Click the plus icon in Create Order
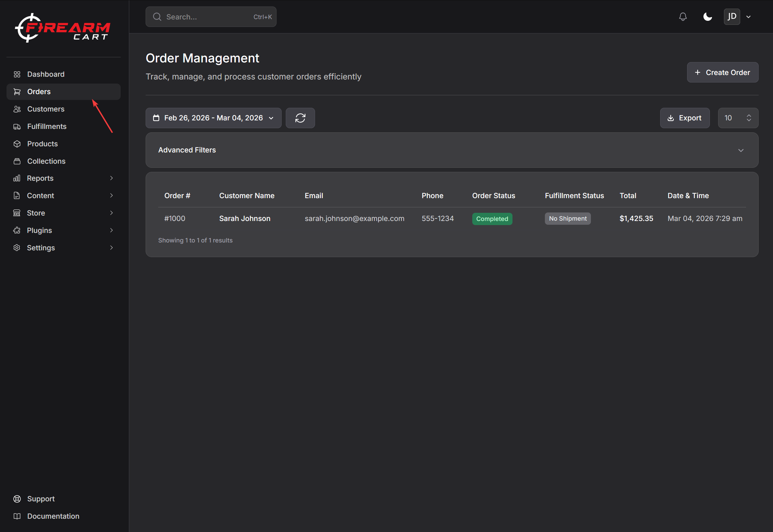The width and height of the screenshot is (773, 532). tap(698, 72)
